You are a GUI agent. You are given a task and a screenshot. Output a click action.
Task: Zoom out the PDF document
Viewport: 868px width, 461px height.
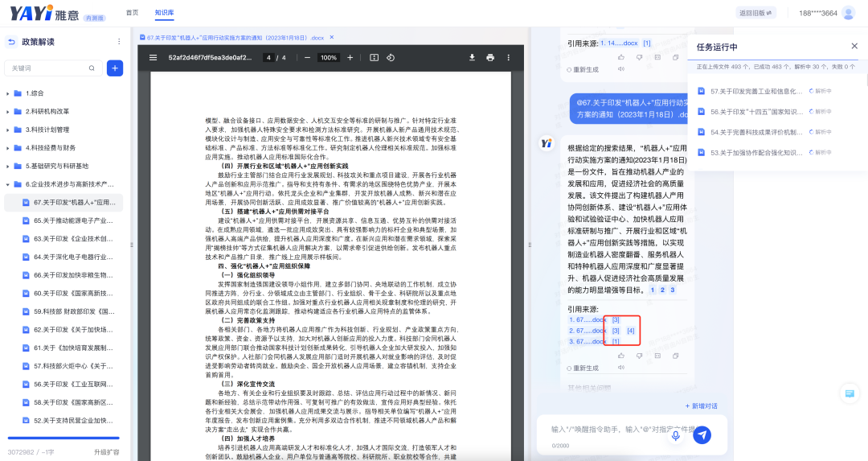307,58
